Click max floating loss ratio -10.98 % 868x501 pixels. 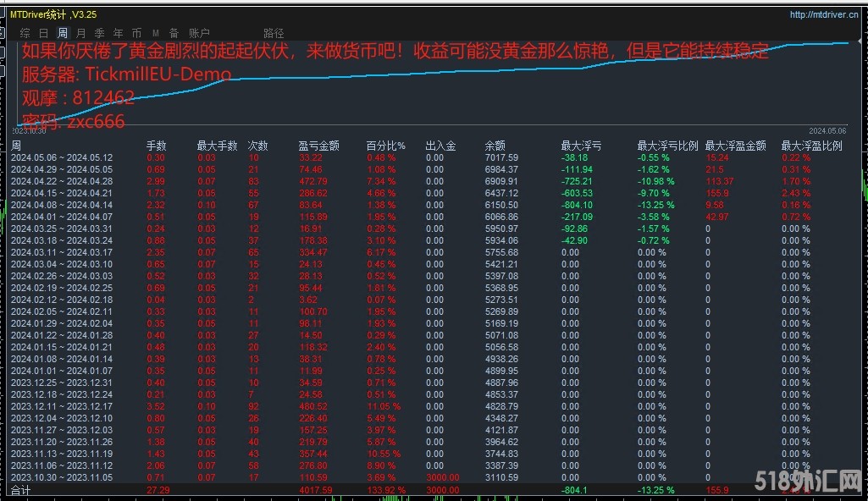click(x=656, y=181)
